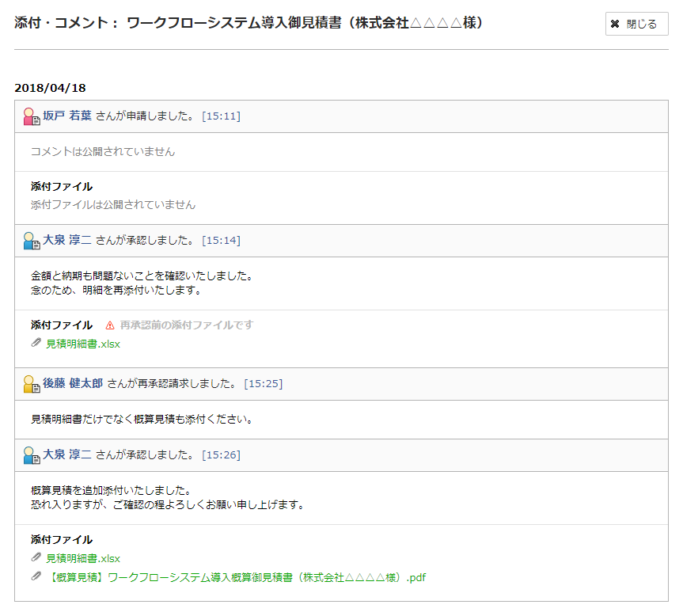Screen dimensions: 683x616
Task: Click yellow user icon beside 後藤 健太郎
Action: (x=32, y=384)
